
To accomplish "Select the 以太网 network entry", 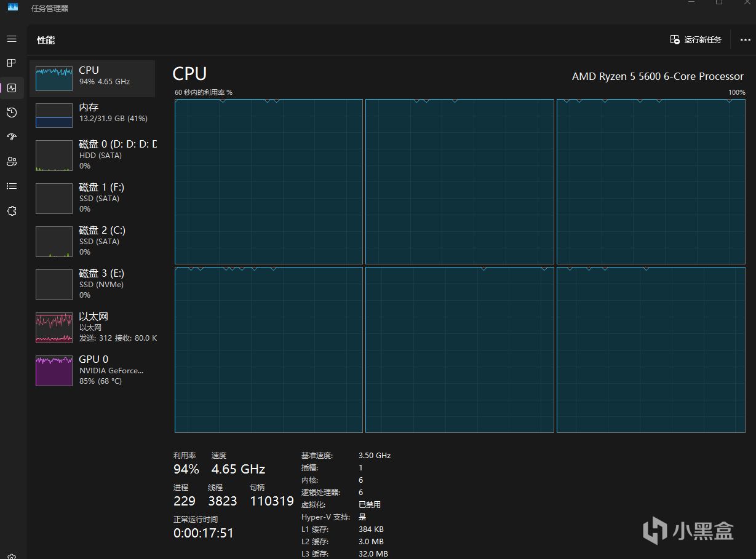I will pos(92,327).
